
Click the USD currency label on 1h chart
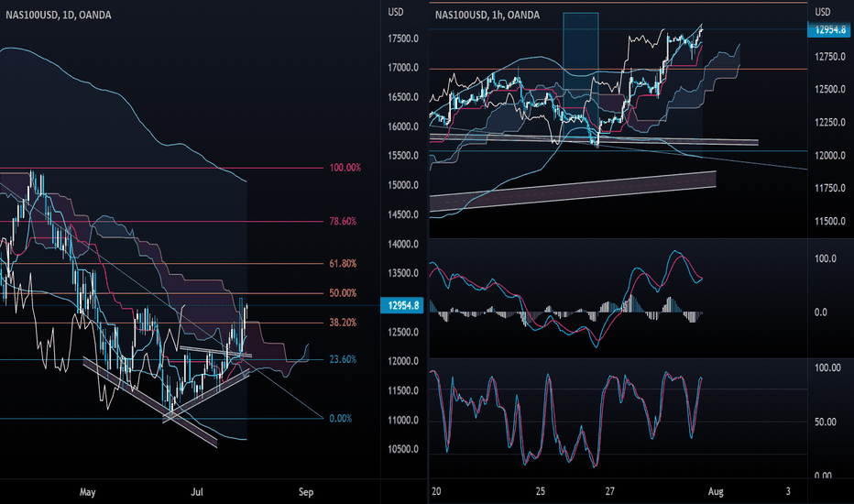click(823, 12)
